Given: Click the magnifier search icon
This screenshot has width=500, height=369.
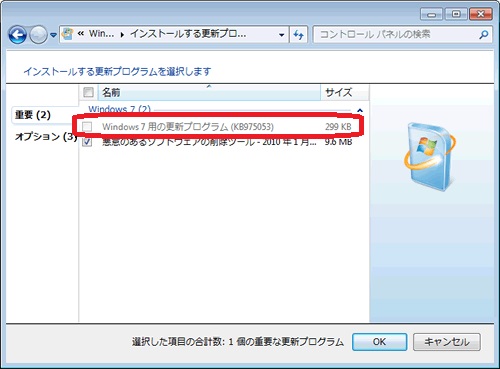Looking at the screenshot, I should [483, 34].
